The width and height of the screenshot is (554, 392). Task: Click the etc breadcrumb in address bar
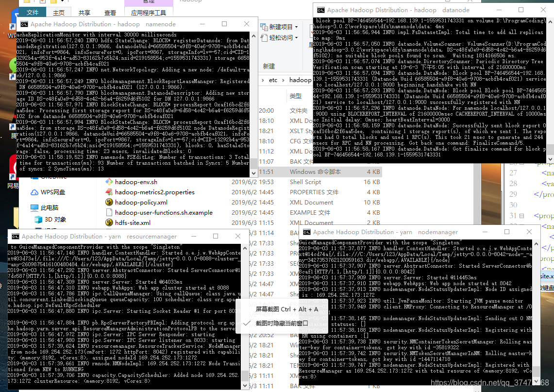(x=273, y=80)
